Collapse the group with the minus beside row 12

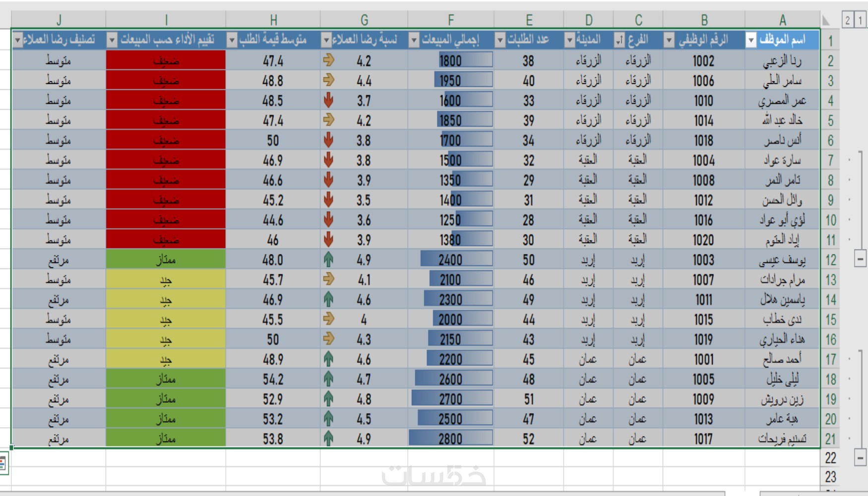click(x=861, y=259)
